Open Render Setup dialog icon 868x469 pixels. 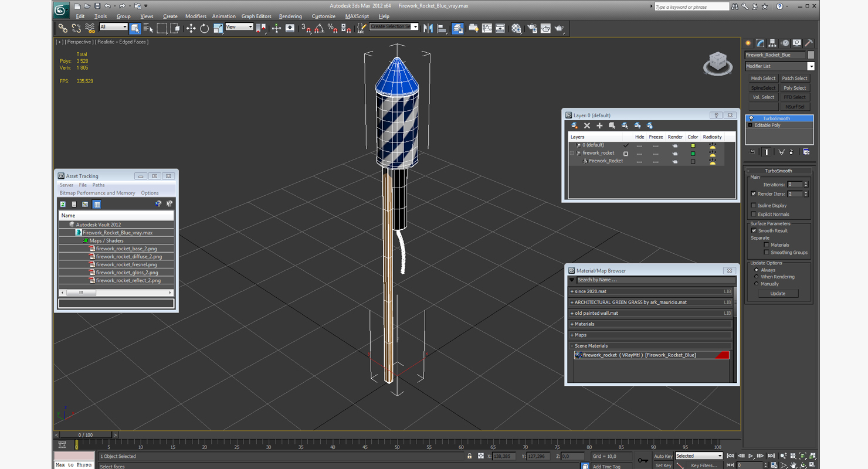click(x=532, y=28)
